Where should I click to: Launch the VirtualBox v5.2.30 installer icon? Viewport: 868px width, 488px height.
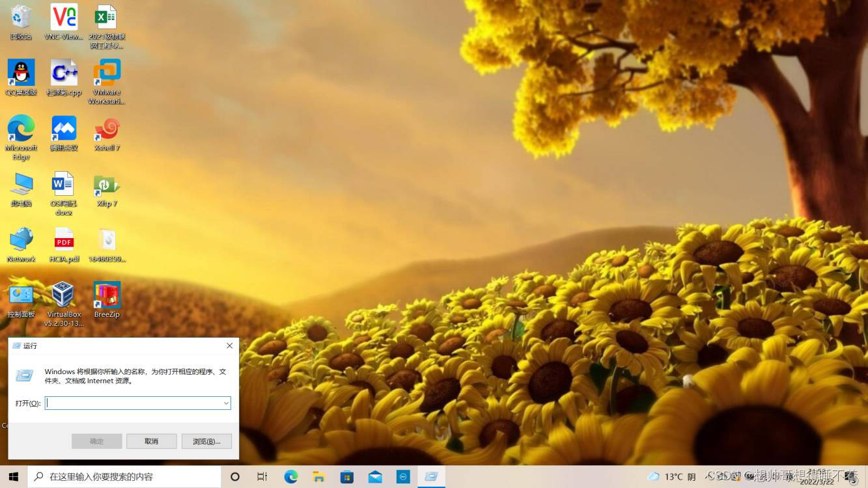(x=64, y=304)
